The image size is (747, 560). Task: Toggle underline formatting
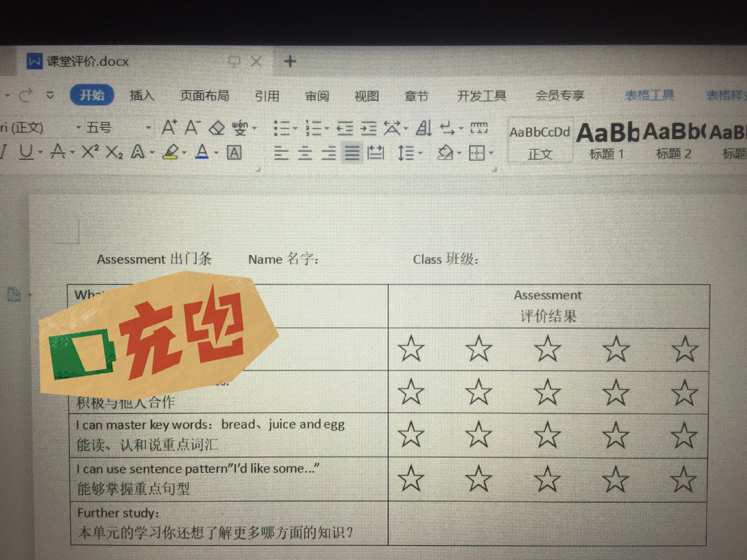pos(26,152)
